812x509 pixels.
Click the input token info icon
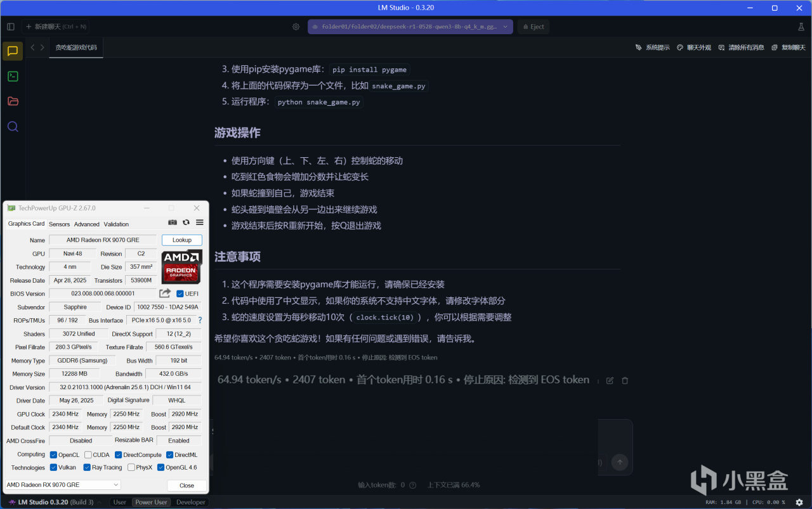pyautogui.click(x=413, y=485)
